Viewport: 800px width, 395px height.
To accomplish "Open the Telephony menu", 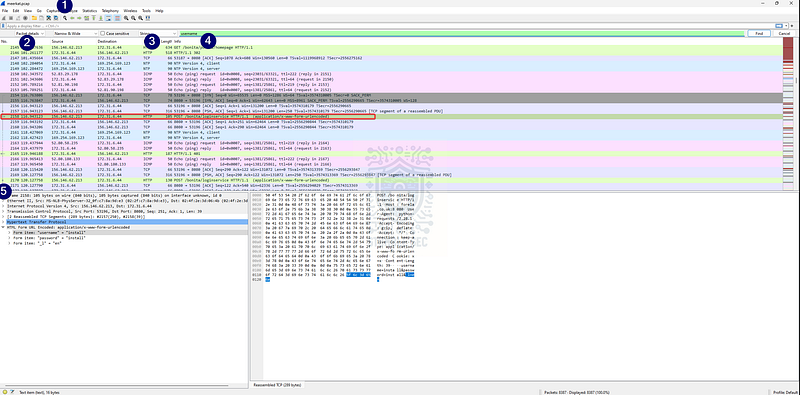I will (110, 11).
